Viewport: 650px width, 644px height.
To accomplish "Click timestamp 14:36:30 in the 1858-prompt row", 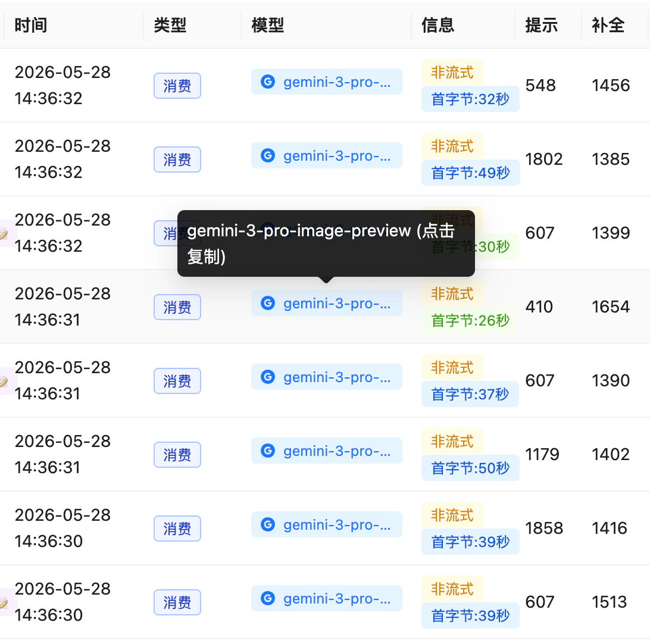I will point(49,541).
